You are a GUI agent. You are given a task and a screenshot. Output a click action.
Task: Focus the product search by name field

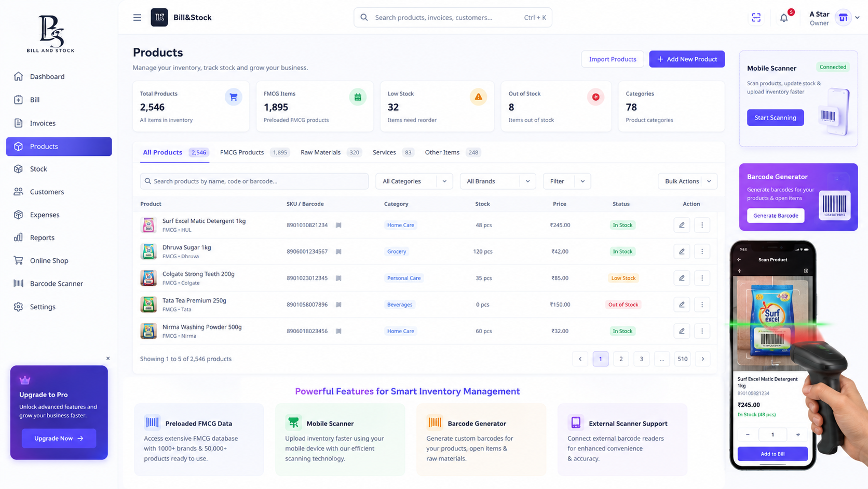(254, 181)
